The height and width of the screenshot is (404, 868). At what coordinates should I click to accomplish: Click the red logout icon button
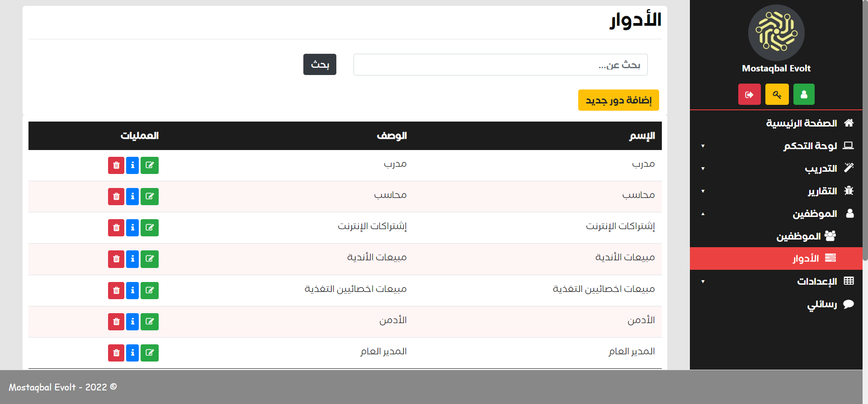tap(749, 94)
